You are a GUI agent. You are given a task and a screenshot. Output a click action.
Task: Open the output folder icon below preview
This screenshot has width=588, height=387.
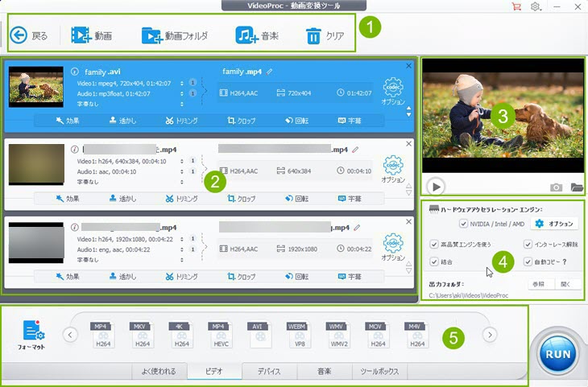[x=577, y=187]
